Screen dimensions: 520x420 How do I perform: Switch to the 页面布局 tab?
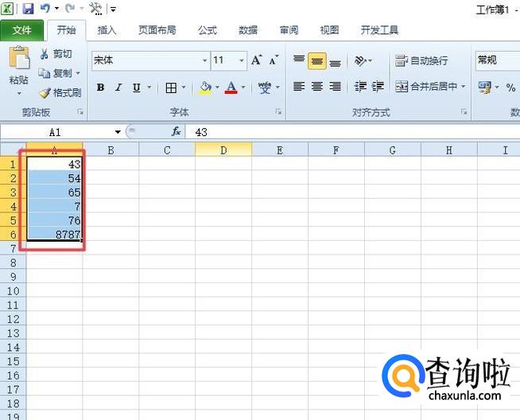(157, 30)
